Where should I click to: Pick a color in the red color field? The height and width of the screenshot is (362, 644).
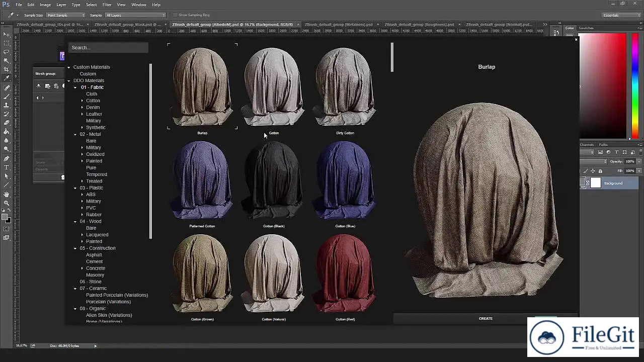603,86
